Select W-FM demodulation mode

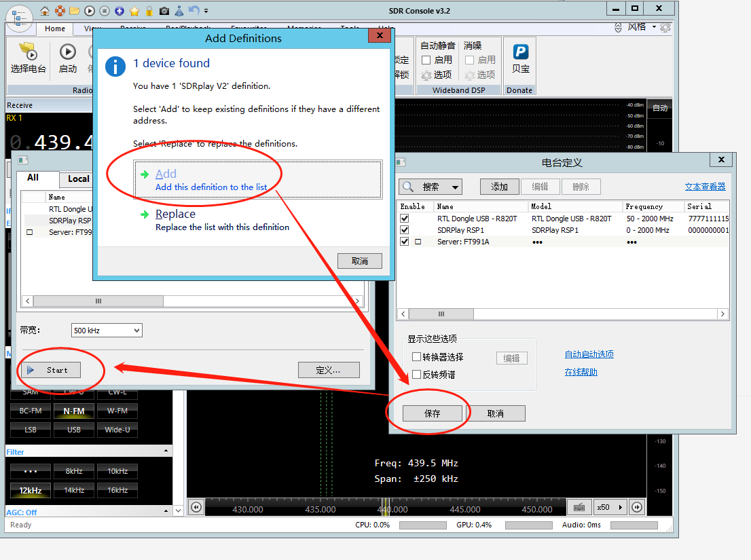click(x=117, y=411)
